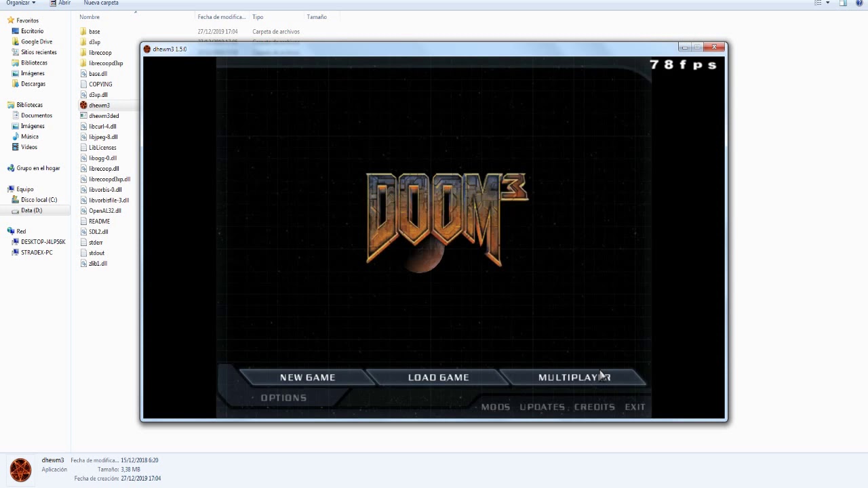
Task: Select the d3xp.dll file icon
Action: [83, 95]
